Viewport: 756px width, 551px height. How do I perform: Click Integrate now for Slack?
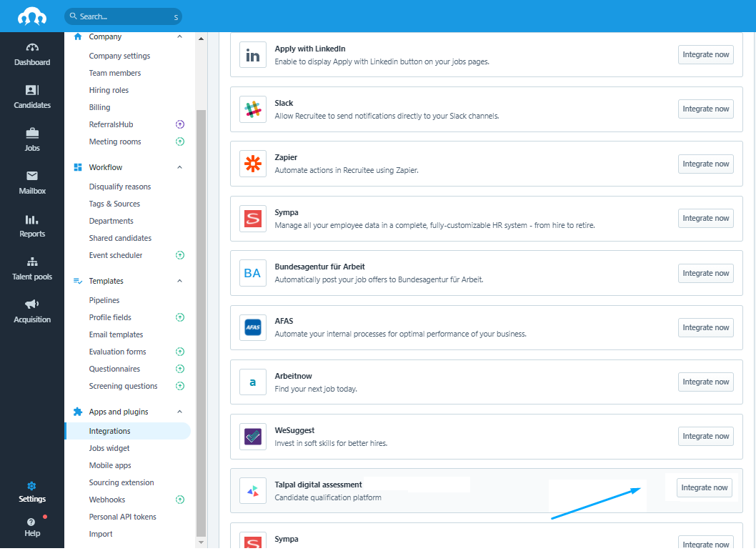tap(705, 109)
